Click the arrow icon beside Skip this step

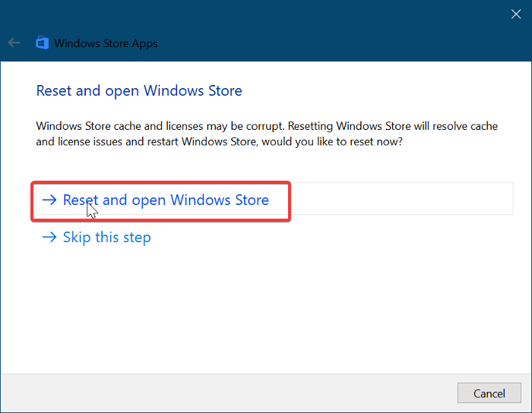pyautogui.click(x=49, y=238)
